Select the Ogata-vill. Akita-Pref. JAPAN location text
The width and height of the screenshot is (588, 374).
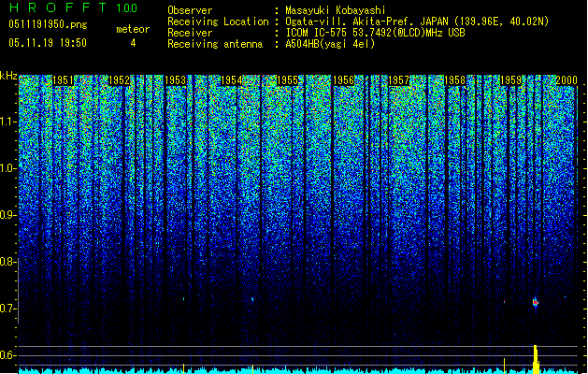pyautogui.click(x=417, y=22)
